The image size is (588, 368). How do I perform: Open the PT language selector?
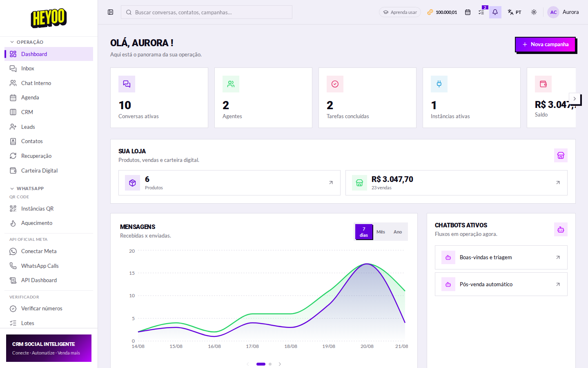coord(514,12)
